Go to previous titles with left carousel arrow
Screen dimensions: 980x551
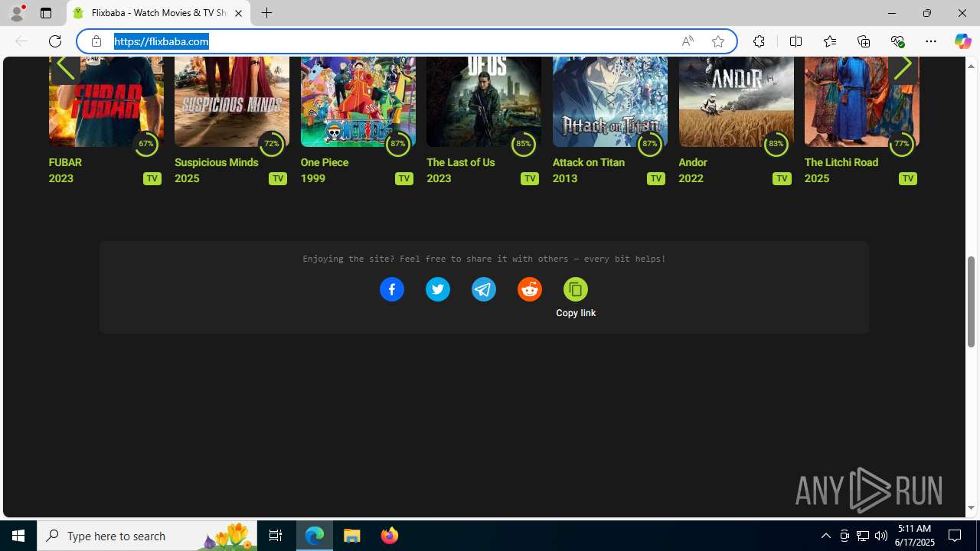pos(65,67)
